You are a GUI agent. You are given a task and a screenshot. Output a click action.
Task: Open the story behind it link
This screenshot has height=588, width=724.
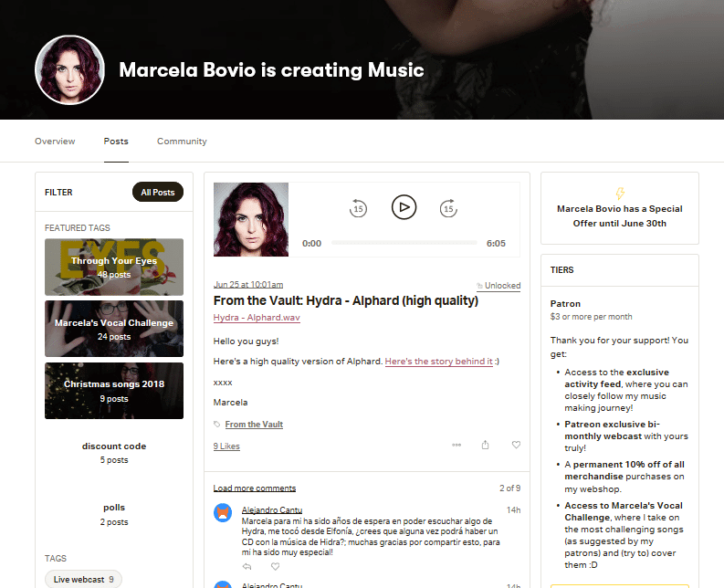pyautogui.click(x=438, y=362)
